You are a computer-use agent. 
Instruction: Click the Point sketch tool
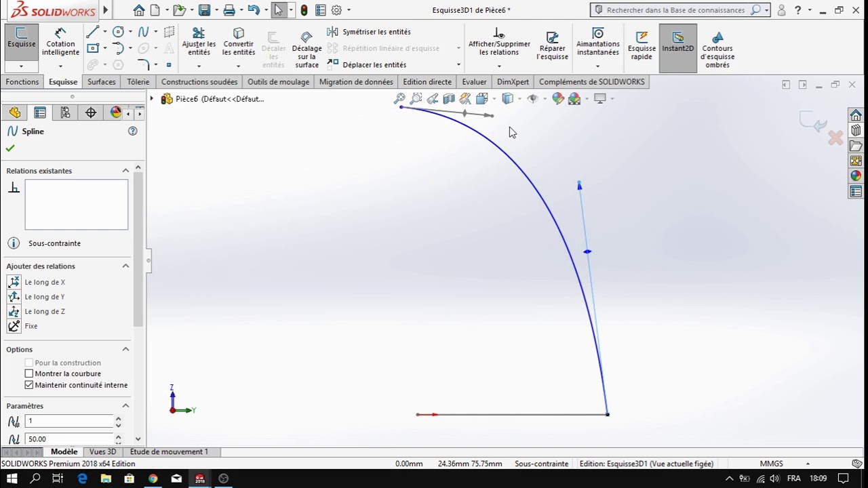click(169, 65)
